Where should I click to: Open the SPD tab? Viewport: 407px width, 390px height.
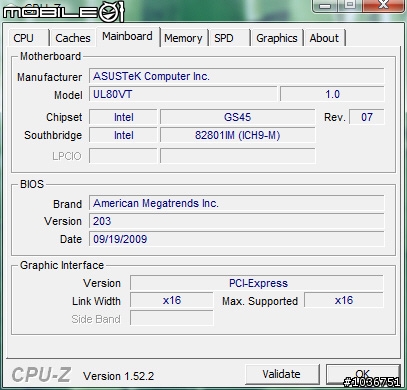(229, 38)
